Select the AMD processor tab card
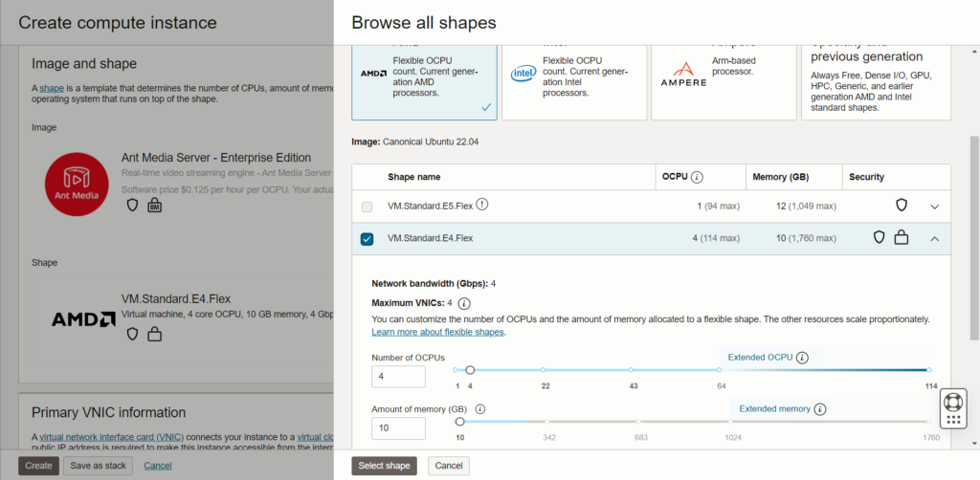This screenshot has width=980, height=480. (x=424, y=81)
